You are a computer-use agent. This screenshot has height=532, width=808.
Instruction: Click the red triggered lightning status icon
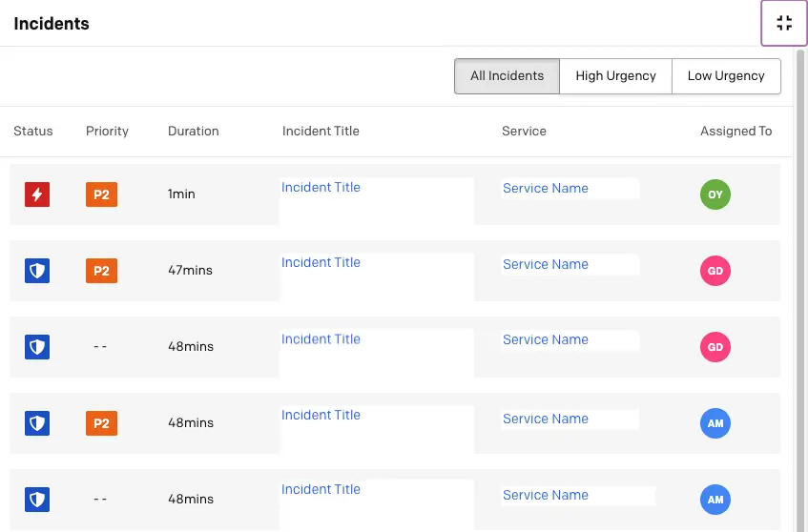pyautogui.click(x=37, y=194)
